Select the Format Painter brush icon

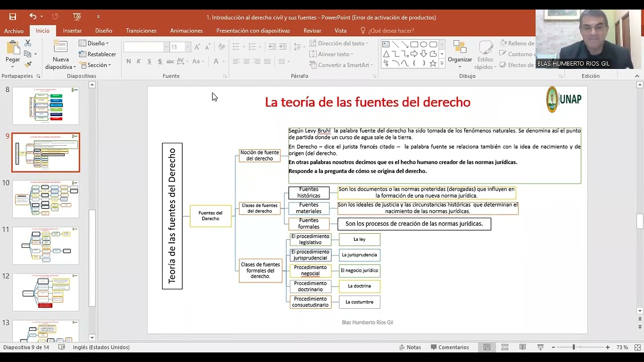click(x=28, y=64)
